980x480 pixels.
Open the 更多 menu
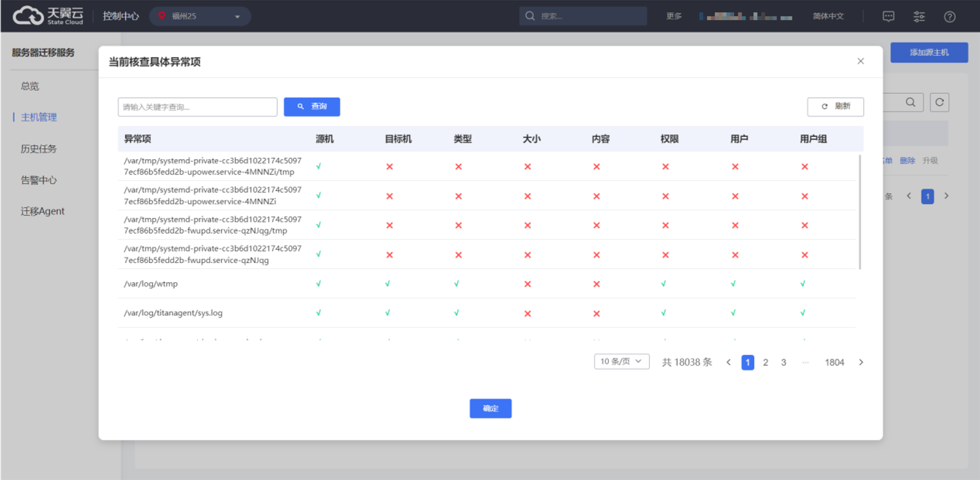click(x=674, y=16)
